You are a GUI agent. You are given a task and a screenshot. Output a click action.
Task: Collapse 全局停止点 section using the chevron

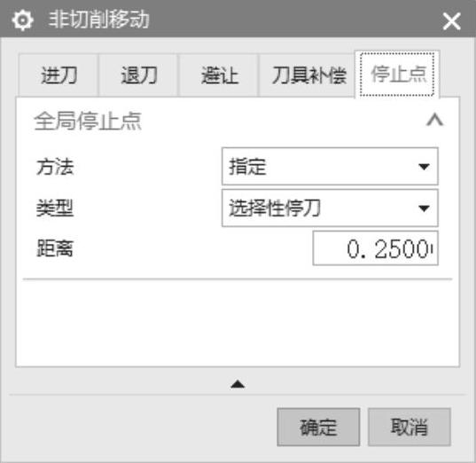[x=434, y=120]
